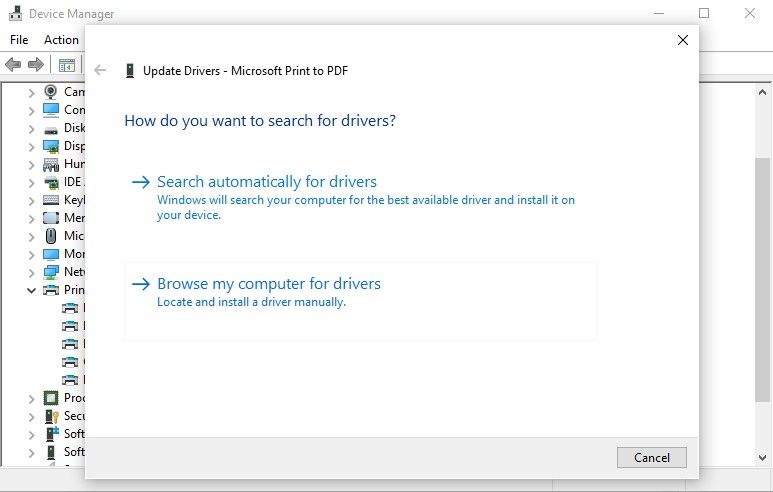Collapse the Print queues category

32,290
